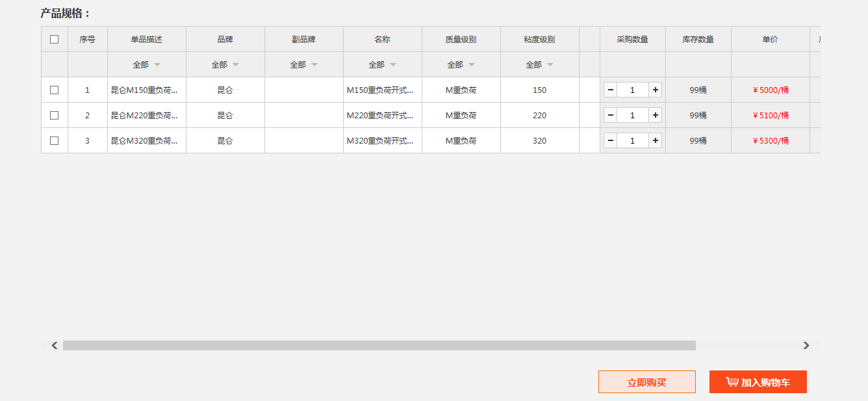Focus the quantity field in M320 row
Image resolution: width=868 pixels, height=401 pixels.
(x=633, y=140)
